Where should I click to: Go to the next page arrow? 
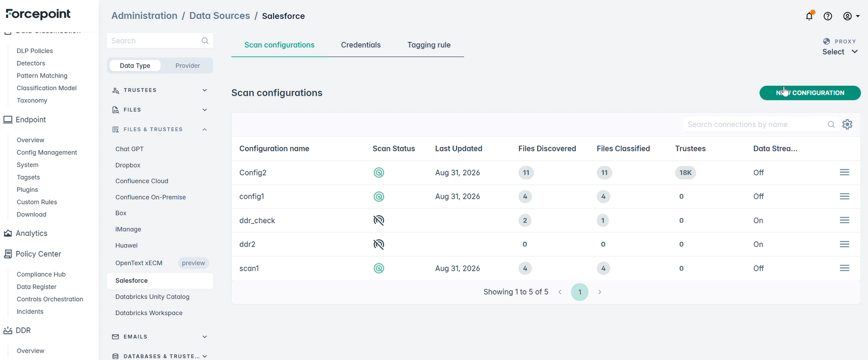(600, 292)
